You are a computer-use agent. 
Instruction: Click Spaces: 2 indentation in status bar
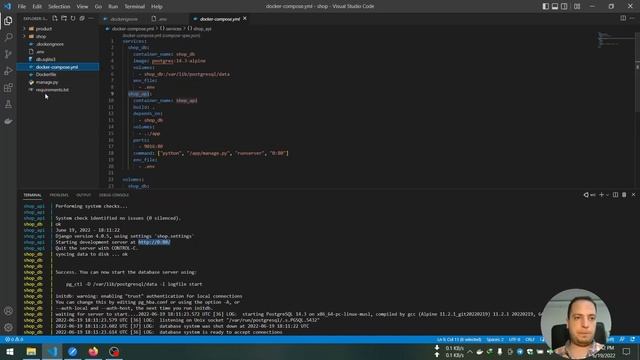(495, 340)
